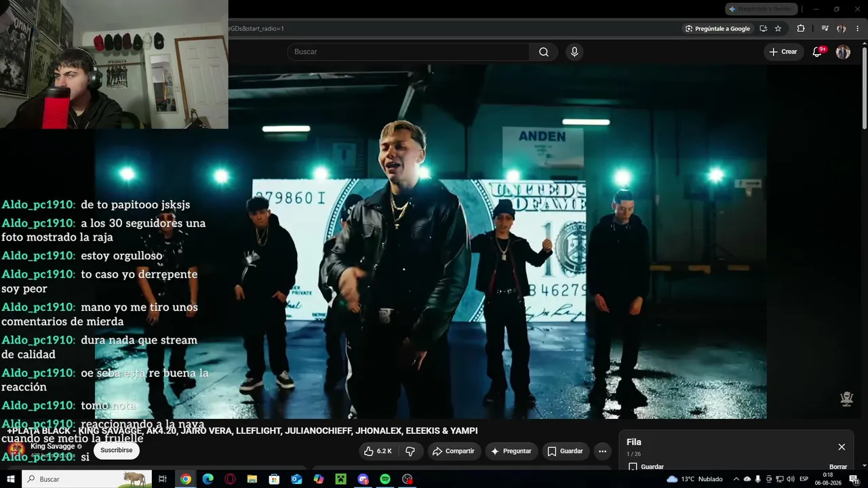This screenshot has width=868, height=488.
Task: Open Microsoft Edge from the taskbar
Action: point(208,479)
